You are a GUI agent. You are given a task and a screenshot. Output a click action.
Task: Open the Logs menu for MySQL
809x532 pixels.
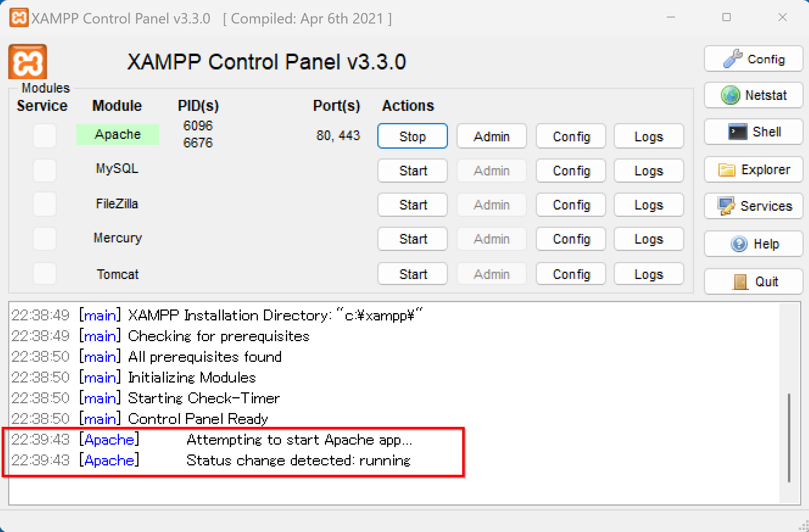649,171
